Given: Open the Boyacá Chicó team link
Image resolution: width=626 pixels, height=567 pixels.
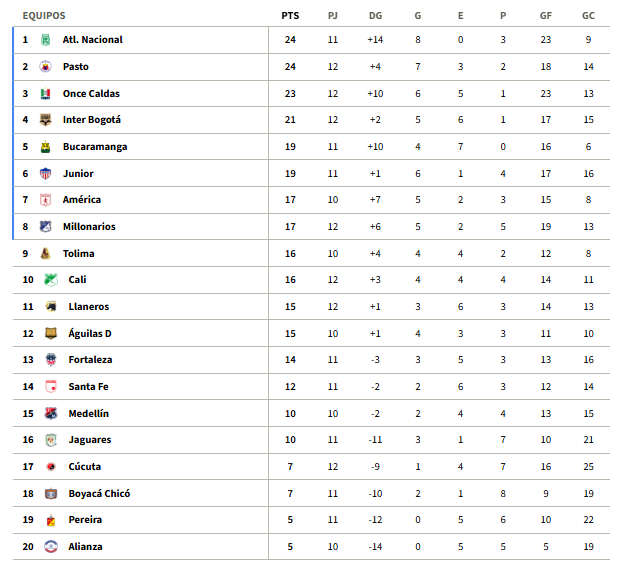Looking at the screenshot, I should coord(99,494).
